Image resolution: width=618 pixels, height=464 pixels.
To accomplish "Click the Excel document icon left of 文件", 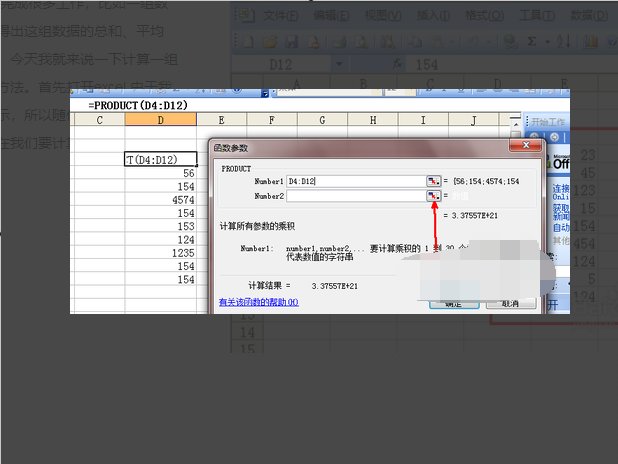I will click(246, 15).
